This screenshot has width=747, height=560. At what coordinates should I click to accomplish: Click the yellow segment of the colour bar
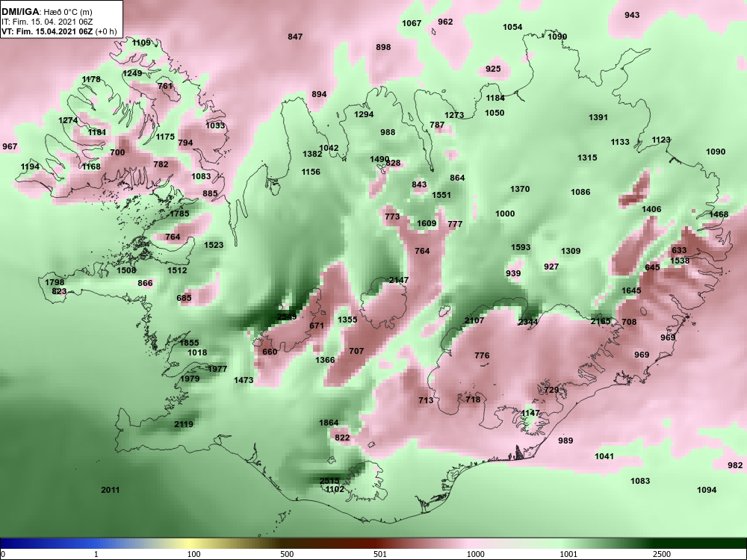(x=190, y=544)
